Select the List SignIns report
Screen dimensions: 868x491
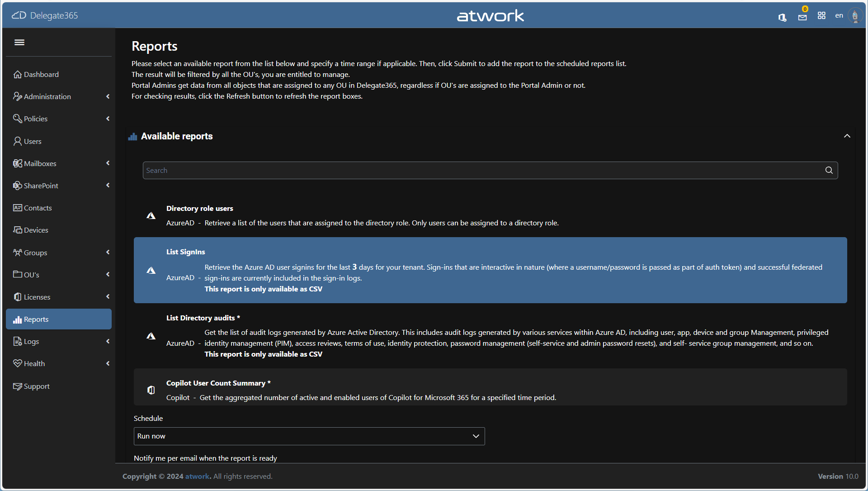point(491,270)
